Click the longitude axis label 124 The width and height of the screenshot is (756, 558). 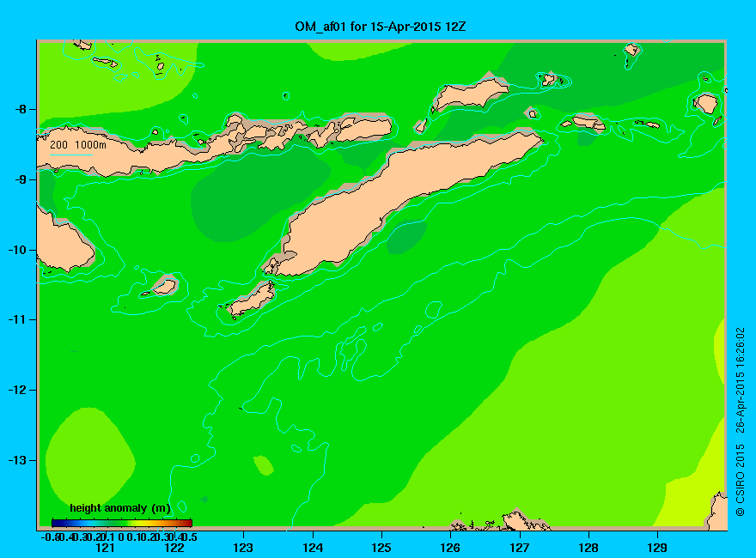(x=313, y=548)
